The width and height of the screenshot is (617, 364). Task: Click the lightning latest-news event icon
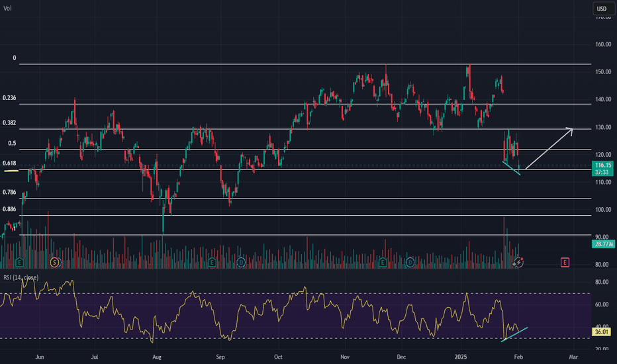tap(518, 262)
